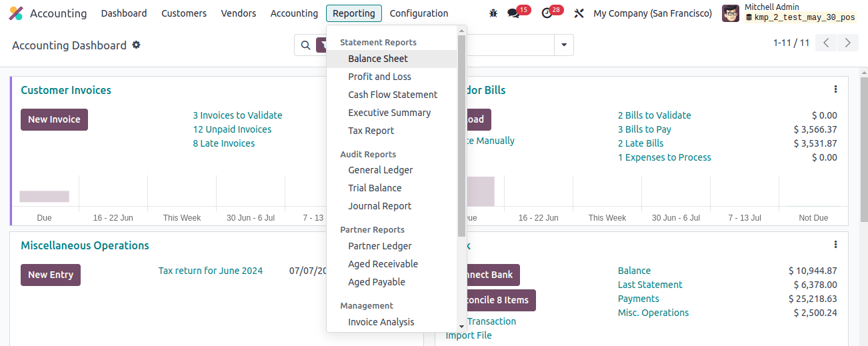Click Mitchell Admin's avatar
The width and height of the screenshot is (868, 346).
pos(731,13)
